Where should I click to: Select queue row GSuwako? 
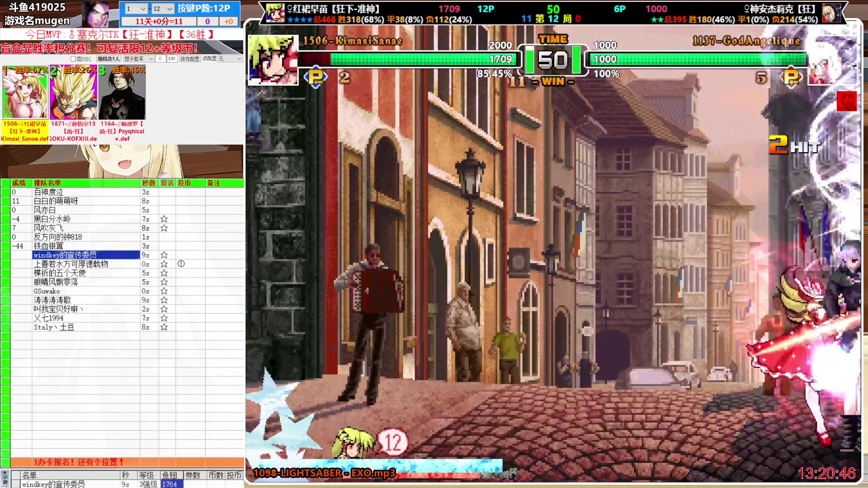(x=86, y=291)
